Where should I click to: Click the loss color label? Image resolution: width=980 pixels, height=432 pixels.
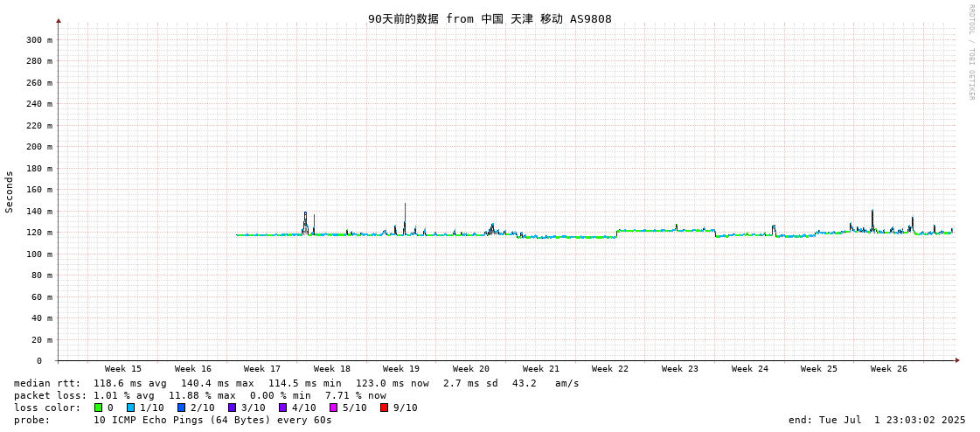click(x=47, y=408)
